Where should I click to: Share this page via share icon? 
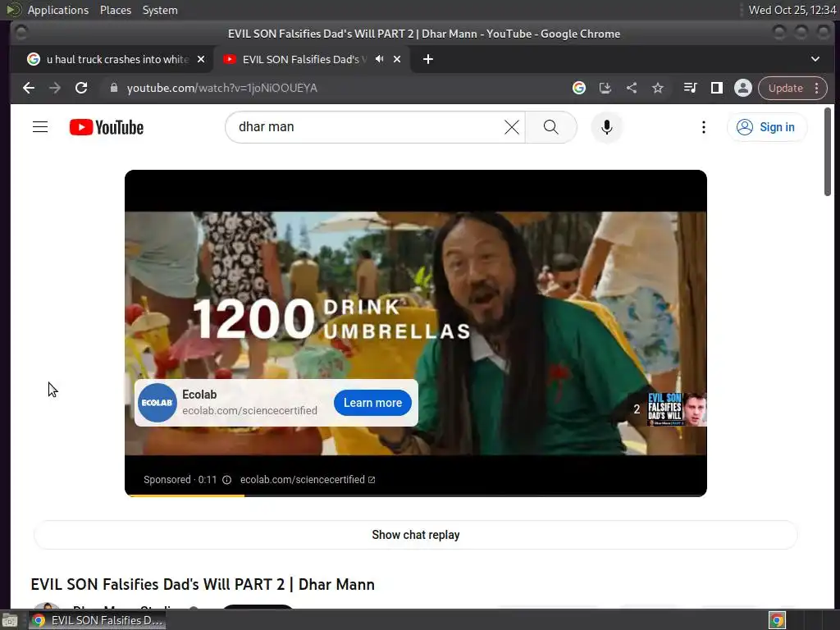pyautogui.click(x=632, y=88)
